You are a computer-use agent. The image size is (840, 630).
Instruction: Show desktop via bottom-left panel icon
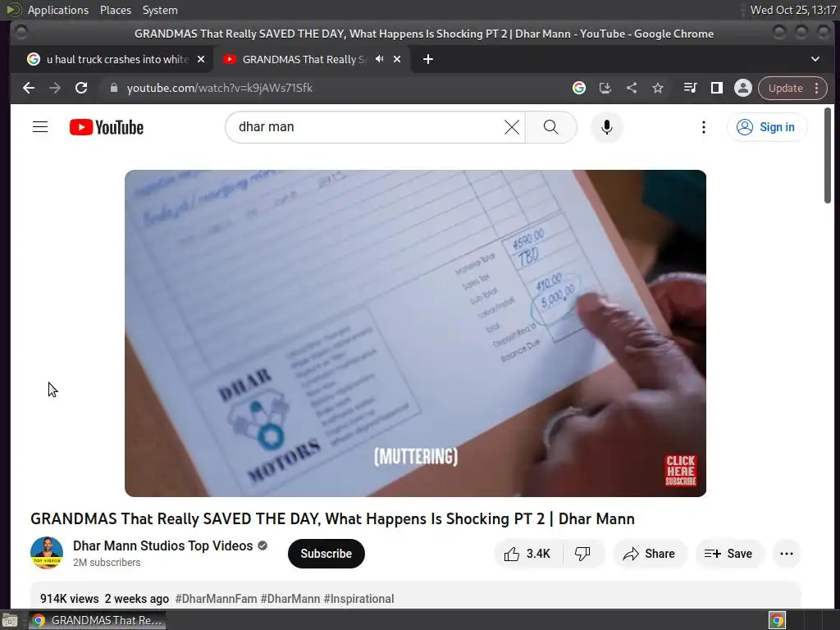click(10, 620)
